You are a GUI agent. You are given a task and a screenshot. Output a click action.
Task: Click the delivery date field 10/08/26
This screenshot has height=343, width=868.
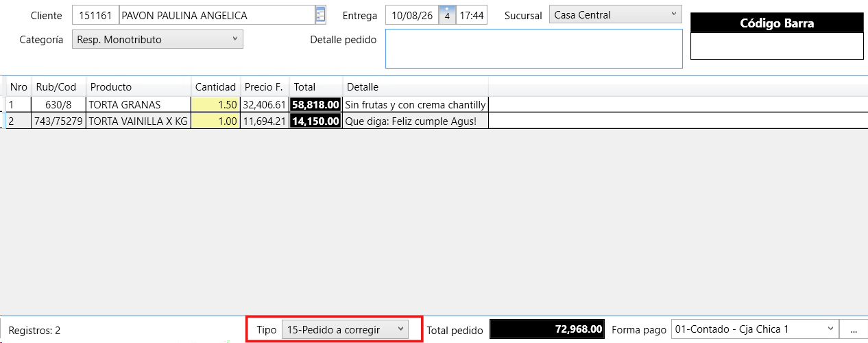point(412,15)
